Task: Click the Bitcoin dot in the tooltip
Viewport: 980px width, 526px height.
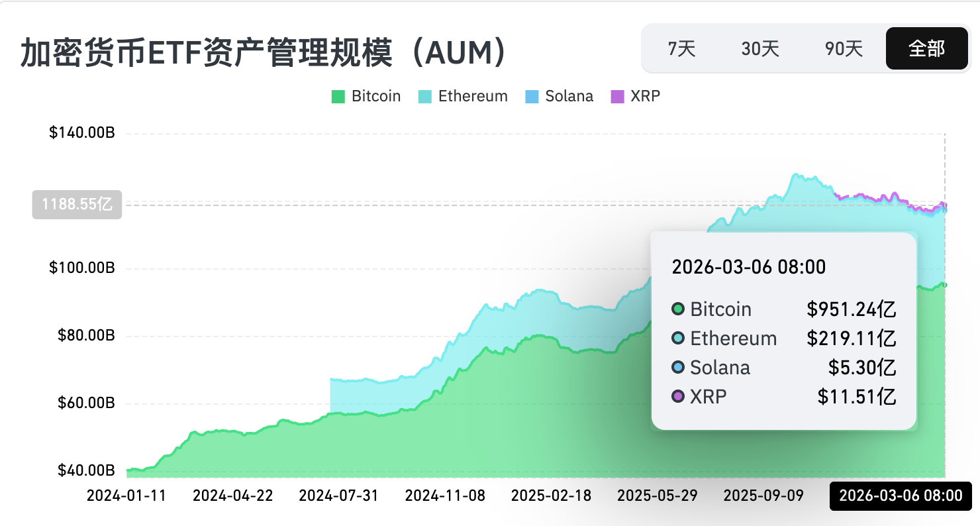Action: (677, 309)
